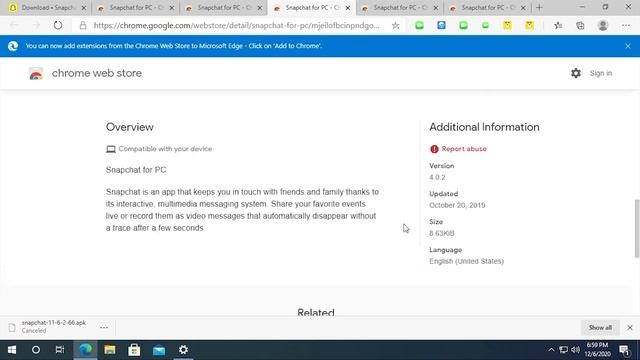Click the padlock site info icon

tap(83, 25)
